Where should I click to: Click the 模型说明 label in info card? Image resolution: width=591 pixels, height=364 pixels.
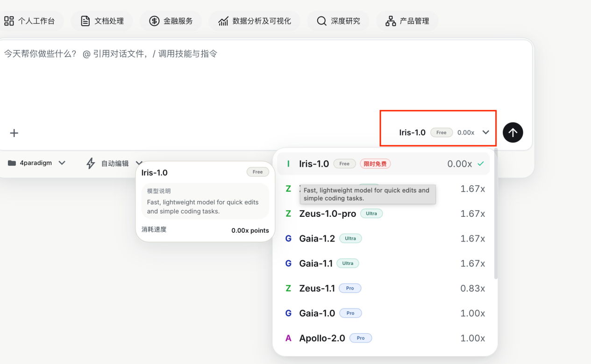tap(159, 191)
